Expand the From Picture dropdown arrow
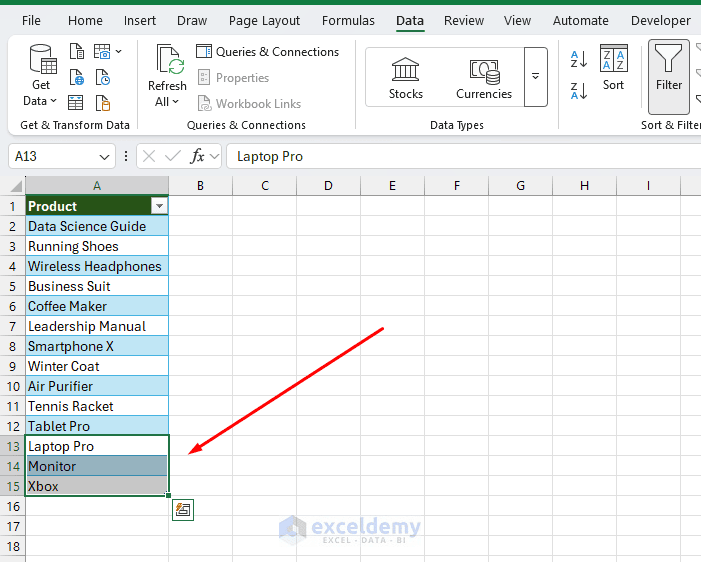This screenshot has width=701, height=562. (x=118, y=51)
